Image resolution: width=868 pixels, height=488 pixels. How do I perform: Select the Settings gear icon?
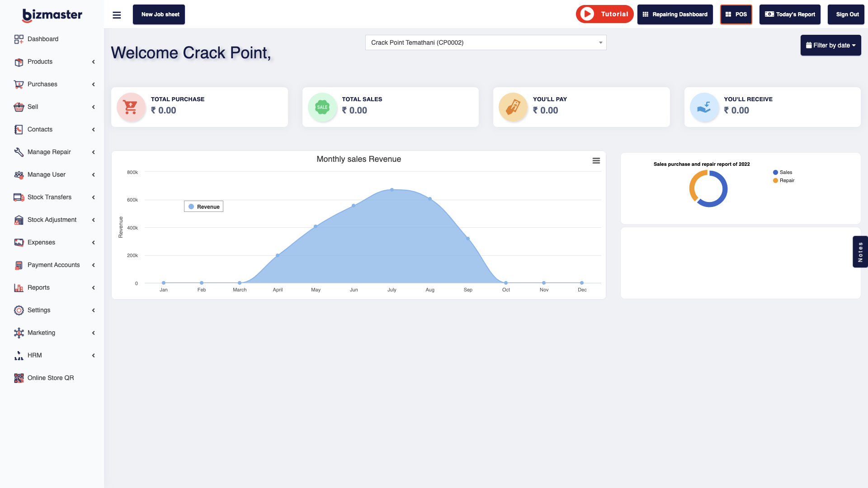tap(19, 310)
